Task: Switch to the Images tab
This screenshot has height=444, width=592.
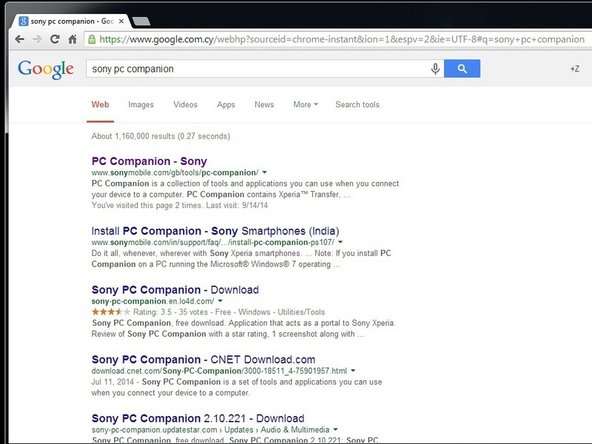Action: click(141, 105)
